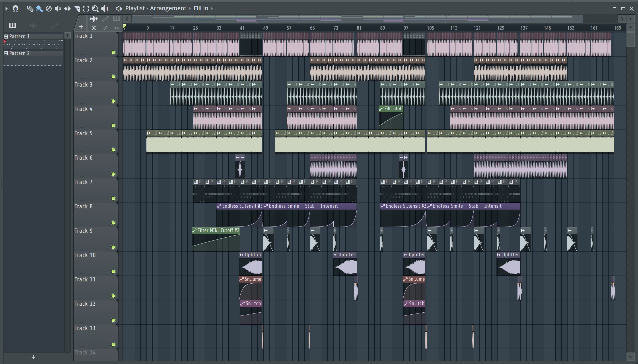Select the Playback speaker tool

point(105,8)
